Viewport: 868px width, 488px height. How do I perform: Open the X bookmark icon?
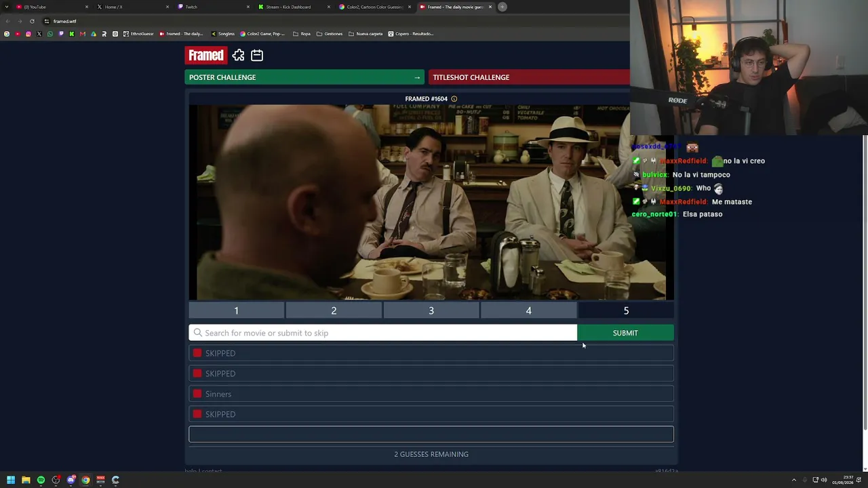[x=39, y=34]
